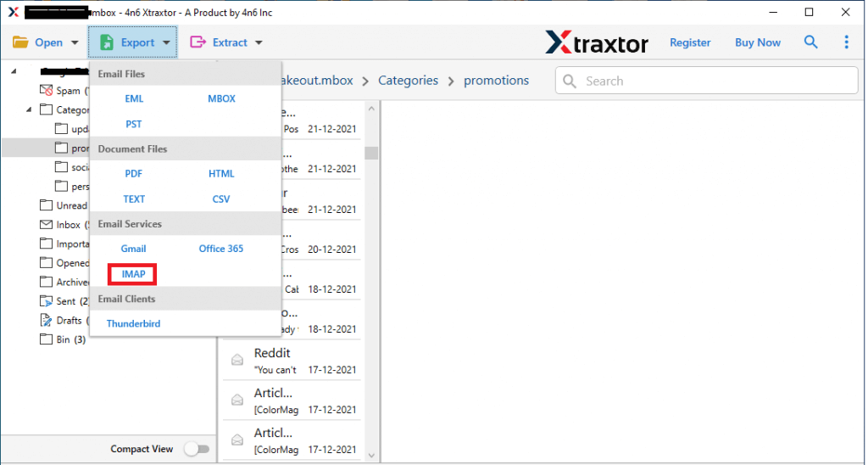
Task: Expand the Open dropdown arrow
Action: [x=75, y=42]
